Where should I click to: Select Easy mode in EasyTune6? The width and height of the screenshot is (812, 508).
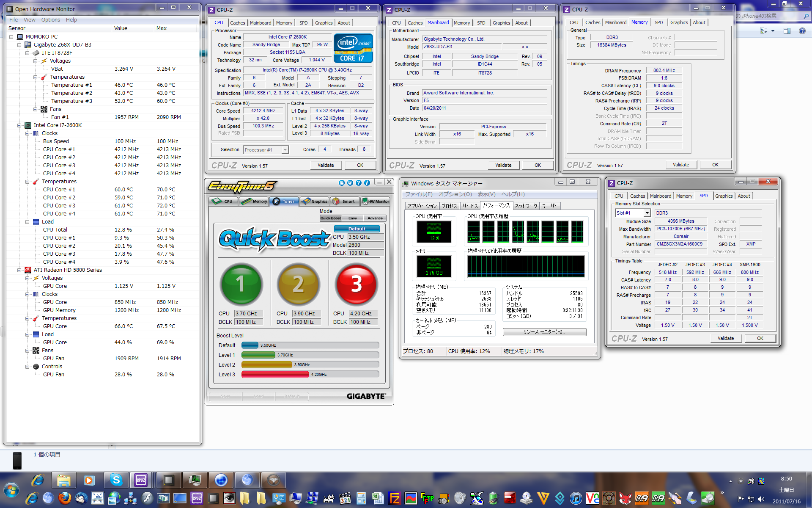pos(353,218)
